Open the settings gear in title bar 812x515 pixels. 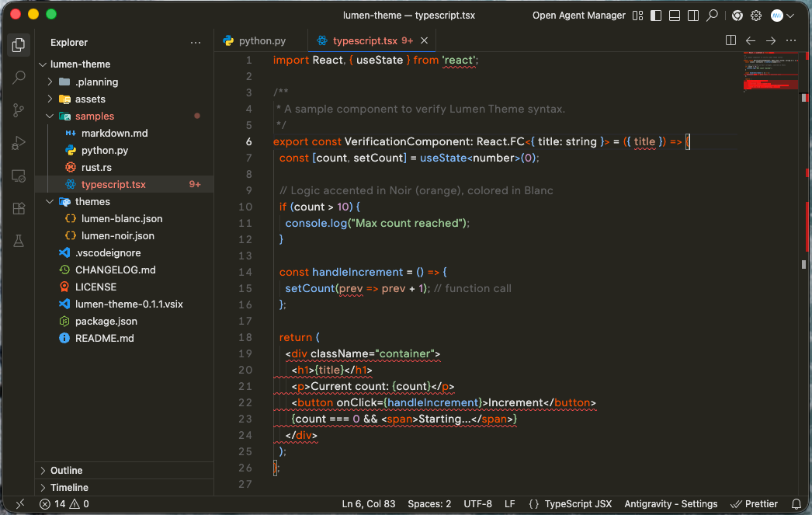click(756, 16)
